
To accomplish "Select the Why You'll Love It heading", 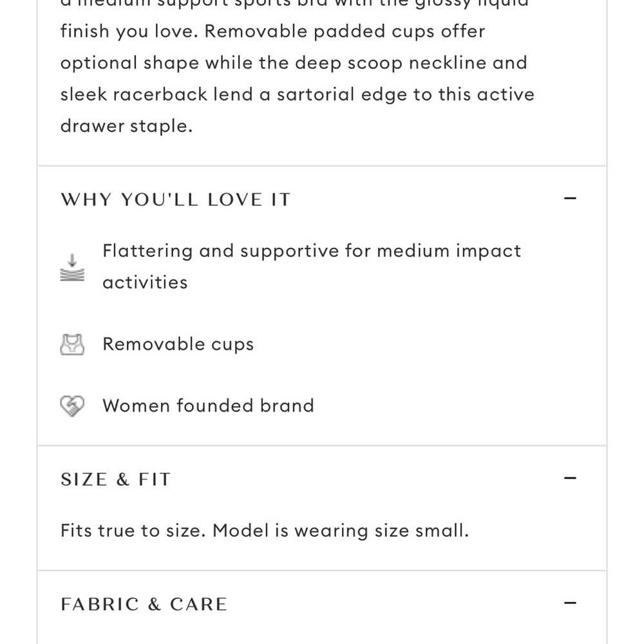I will 176,200.
